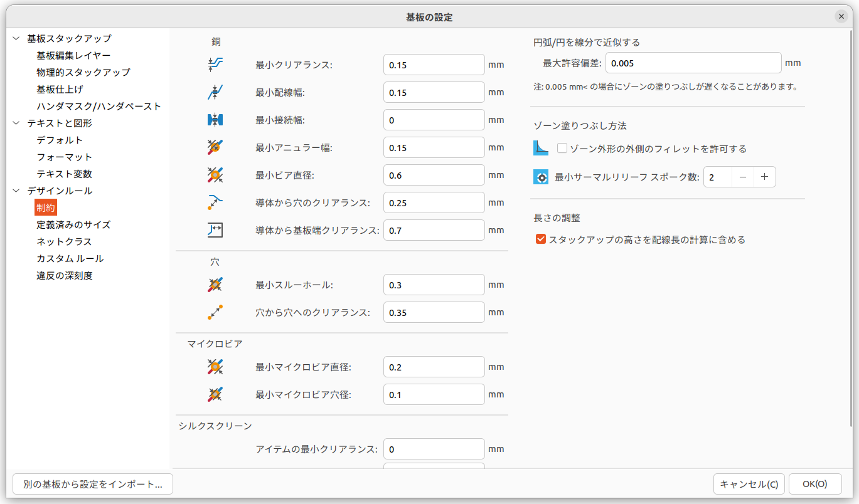Click the thermal relief spoke icon beside 最小サーマルリリーフ
Screen dimensions: 859x504
[541, 177]
